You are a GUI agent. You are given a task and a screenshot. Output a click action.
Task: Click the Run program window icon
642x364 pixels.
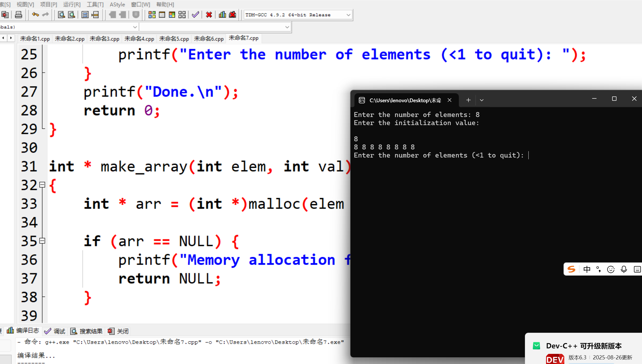[x=162, y=15]
